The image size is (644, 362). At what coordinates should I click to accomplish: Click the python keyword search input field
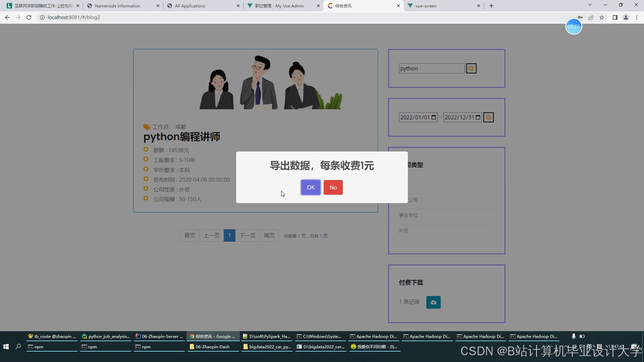pyautogui.click(x=431, y=68)
